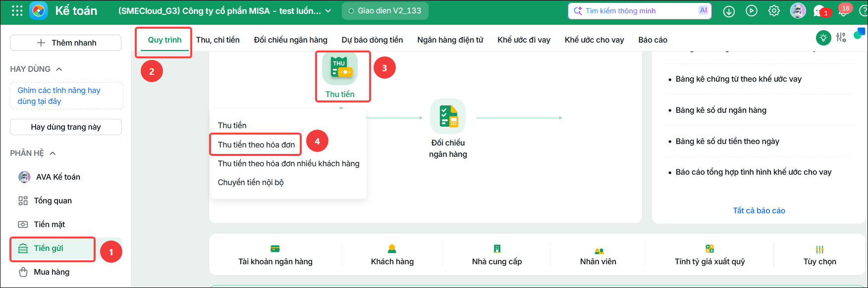Click the Thêm nhanh button
The height and width of the screenshot is (288, 868).
(66, 43)
